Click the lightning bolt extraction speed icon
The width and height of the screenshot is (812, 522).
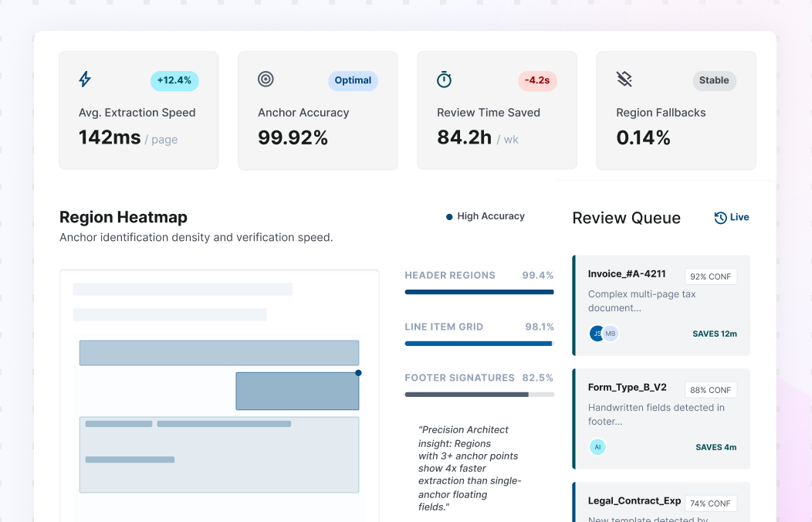click(x=85, y=80)
